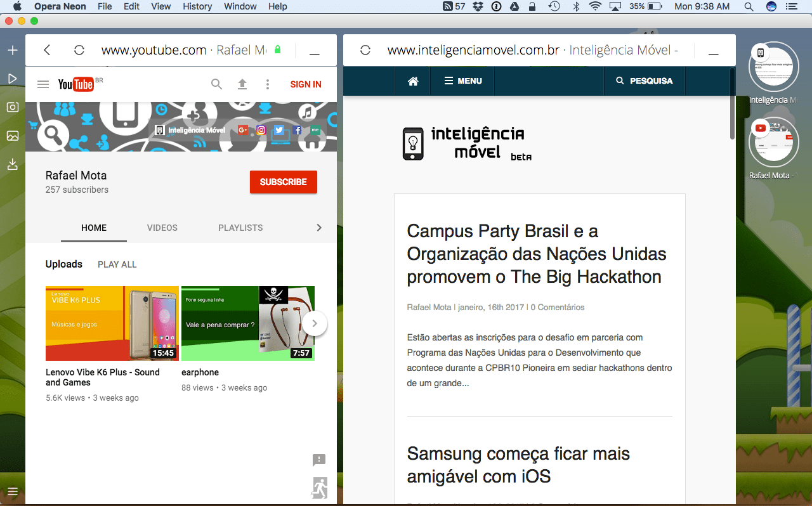Click the YouTube upload icon
The width and height of the screenshot is (812, 506).
coord(242,84)
